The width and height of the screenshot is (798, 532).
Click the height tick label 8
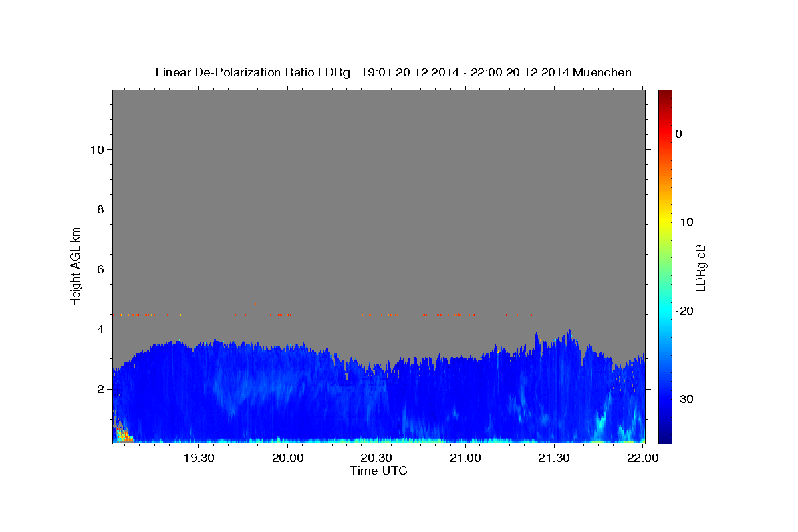pyautogui.click(x=100, y=209)
